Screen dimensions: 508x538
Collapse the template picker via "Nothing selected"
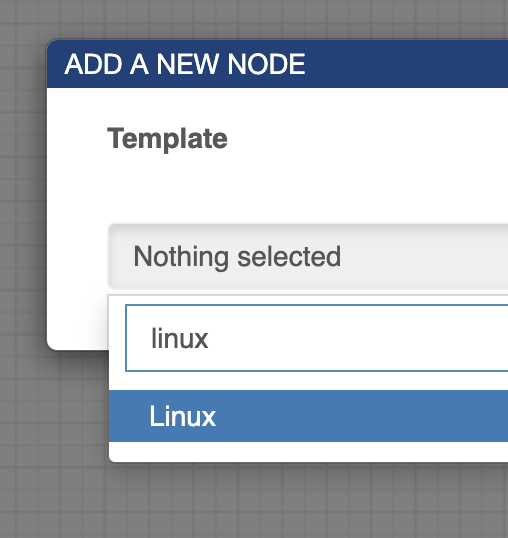pos(308,256)
